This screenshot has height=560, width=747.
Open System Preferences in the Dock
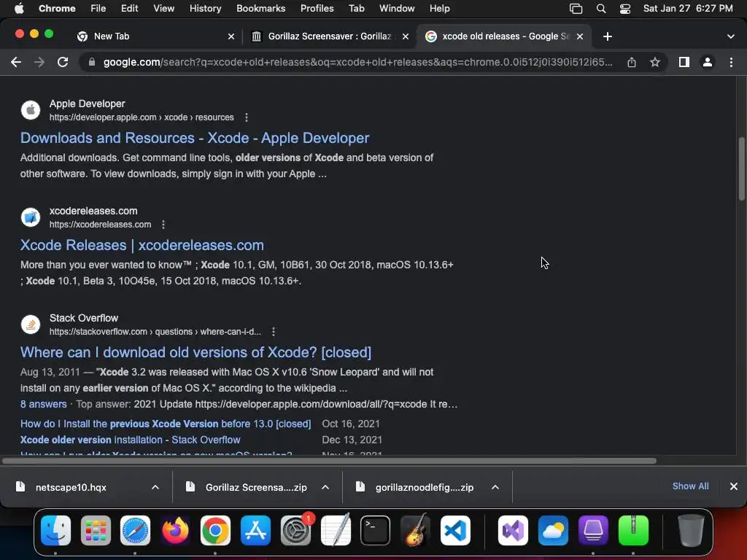click(295, 530)
